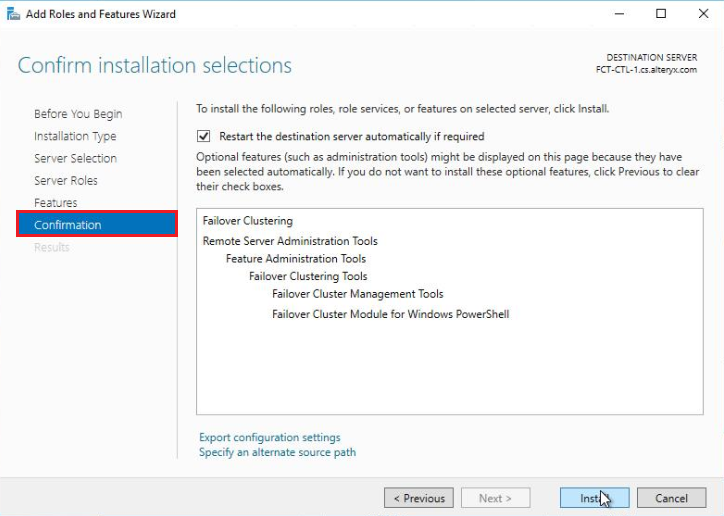The width and height of the screenshot is (724, 516).
Task: Switch to the Features step
Action: tap(56, 202)
